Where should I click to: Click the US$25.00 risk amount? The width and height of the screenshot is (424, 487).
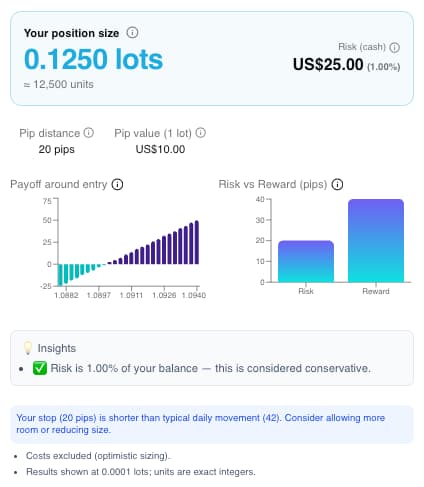point(328,64)
